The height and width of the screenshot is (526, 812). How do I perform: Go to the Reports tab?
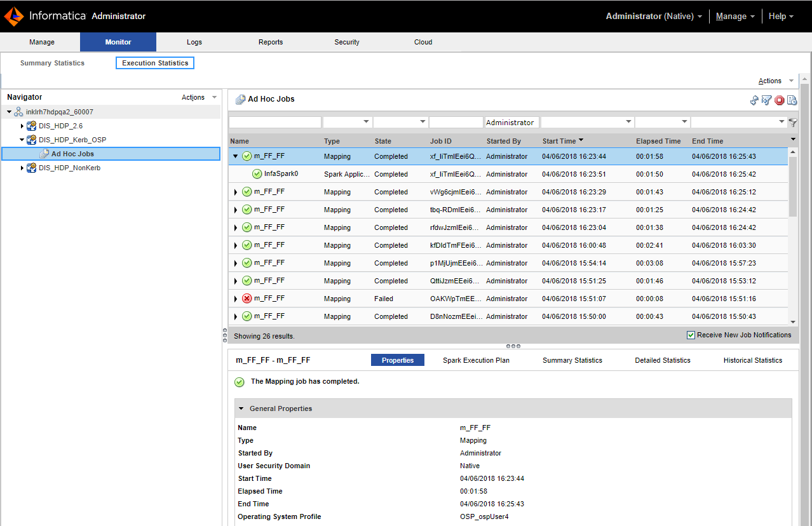pos(271,42)
